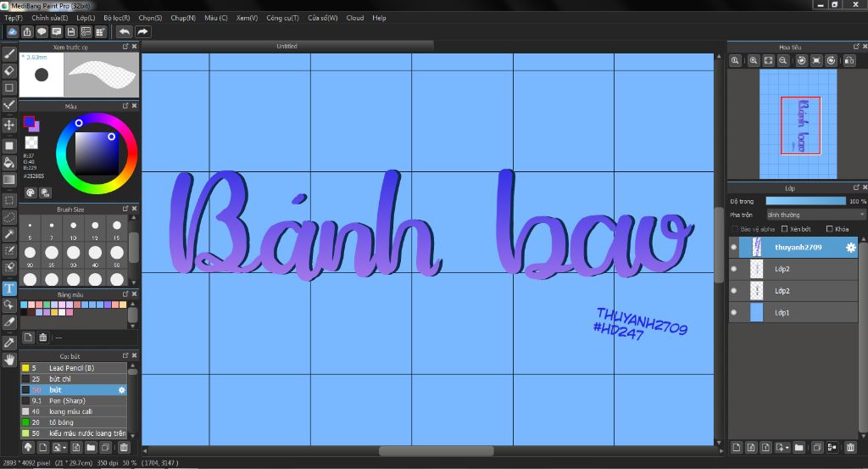Screen dimensions: 868x469
Task: Flip the canvas view in navigator
Action: pos(849,61)
